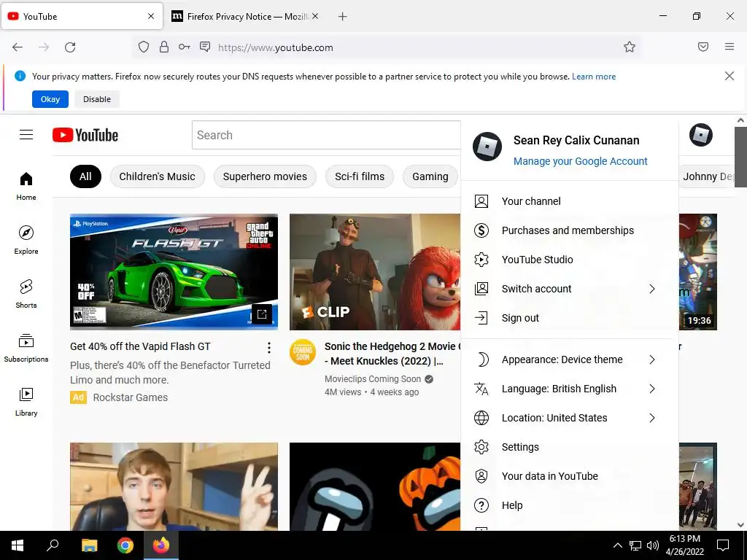Open YouTube Studio
This screenshot has width=747, height=560.
pyautogui.click(x=569, y=260)
